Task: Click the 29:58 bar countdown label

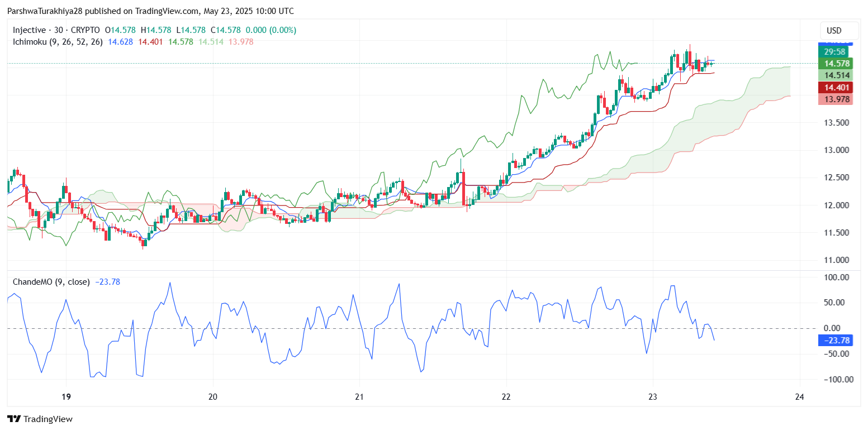Action: (x=837, y=52)
